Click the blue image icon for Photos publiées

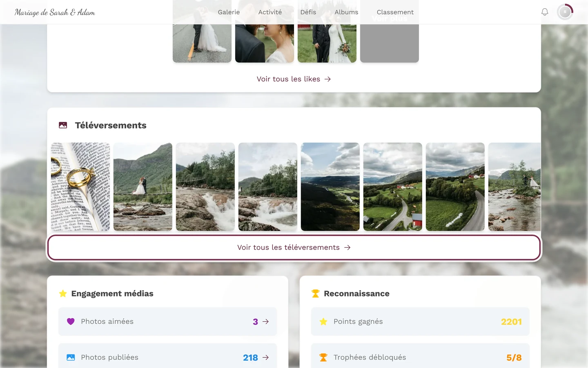pos(71,357)
